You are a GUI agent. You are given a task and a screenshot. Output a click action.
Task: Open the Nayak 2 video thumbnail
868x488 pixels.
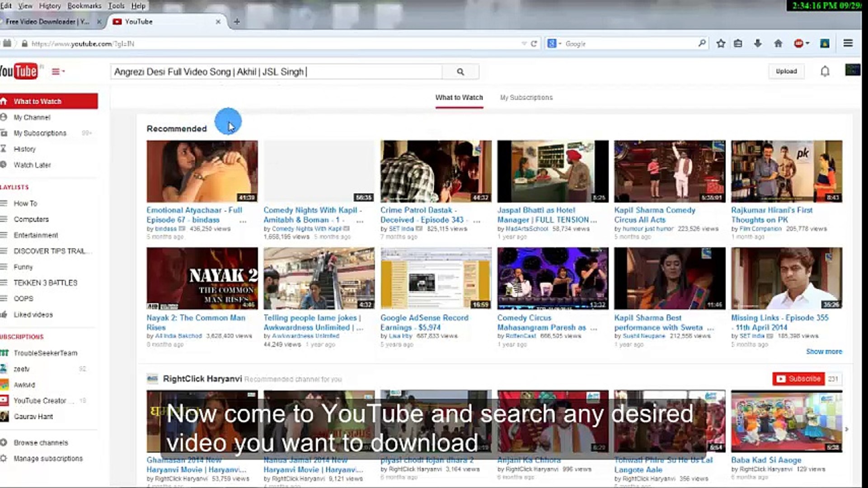202,278
